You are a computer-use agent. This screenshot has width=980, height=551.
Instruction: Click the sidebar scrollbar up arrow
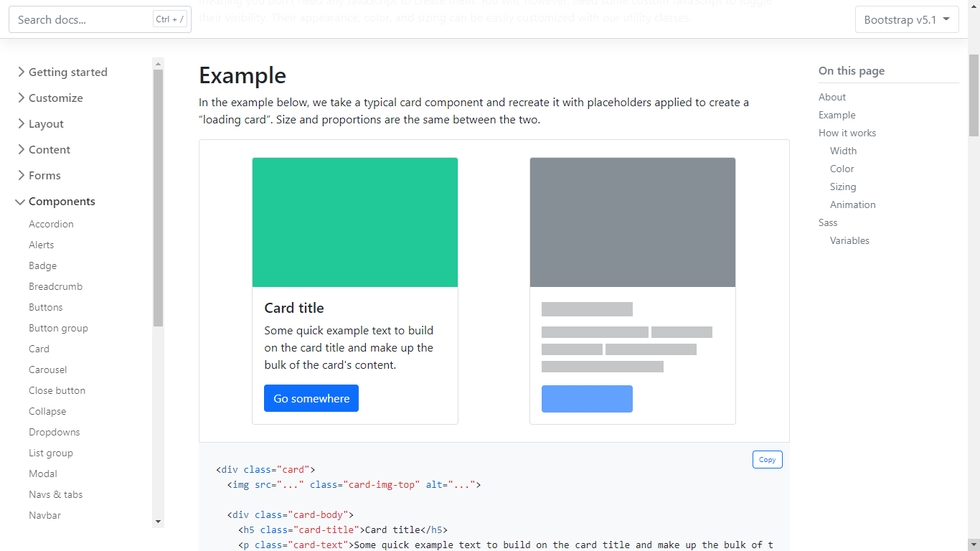[158, 63]
